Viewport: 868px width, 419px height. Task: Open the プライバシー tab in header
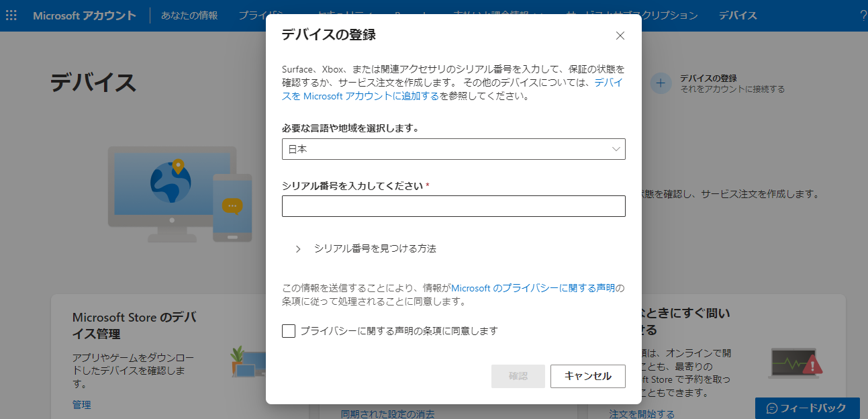point(252,15)
